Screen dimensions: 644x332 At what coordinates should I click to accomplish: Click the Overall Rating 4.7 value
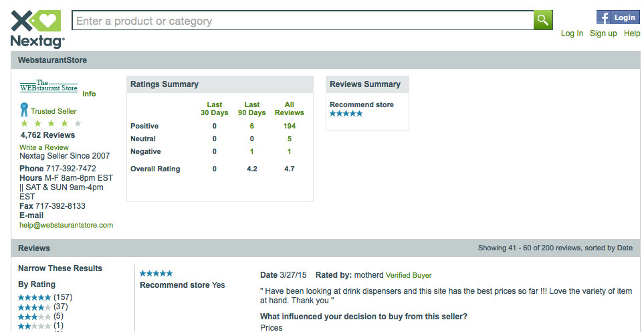[290, 169]
